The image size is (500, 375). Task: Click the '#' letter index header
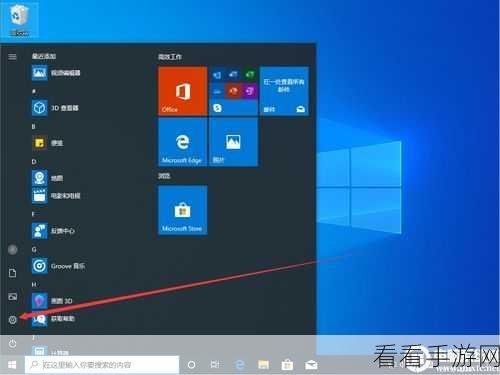point(34,91)
